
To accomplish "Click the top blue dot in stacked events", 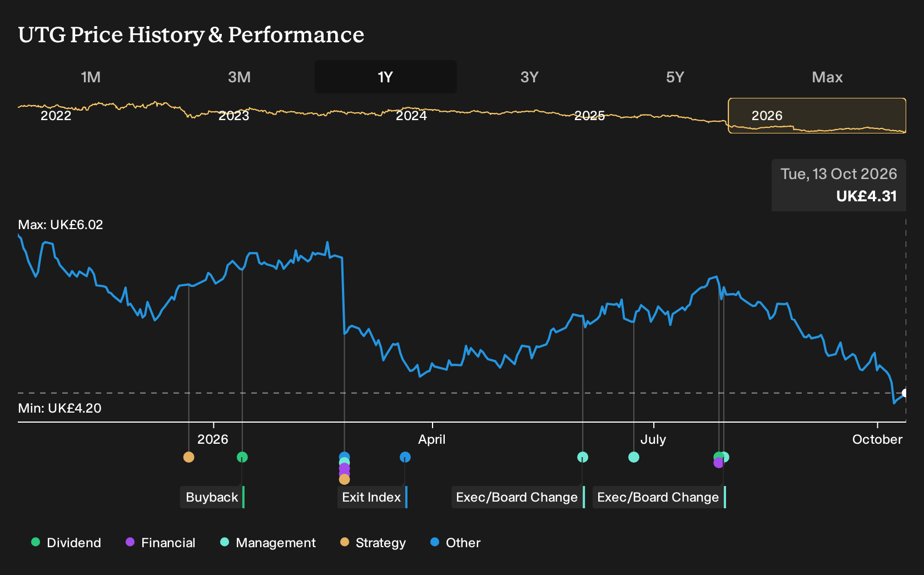I will coord(344,457).
